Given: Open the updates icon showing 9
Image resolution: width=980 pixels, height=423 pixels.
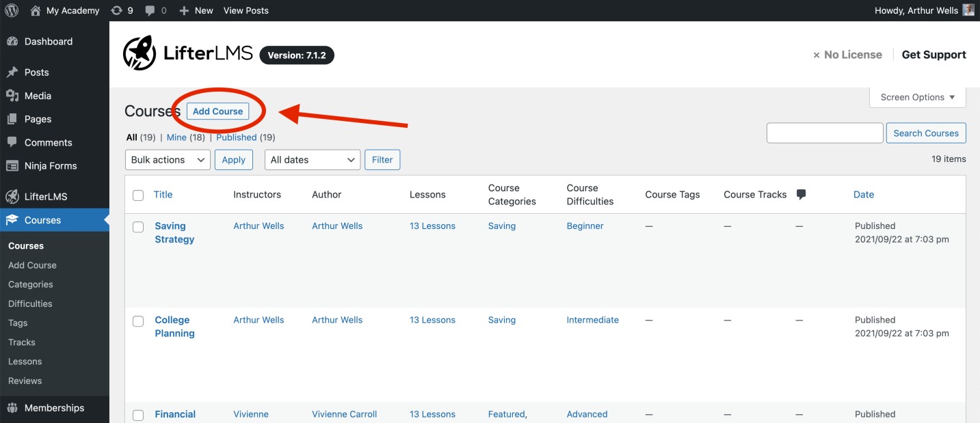Looking at the screenshot, I should [x=117, y=10].
